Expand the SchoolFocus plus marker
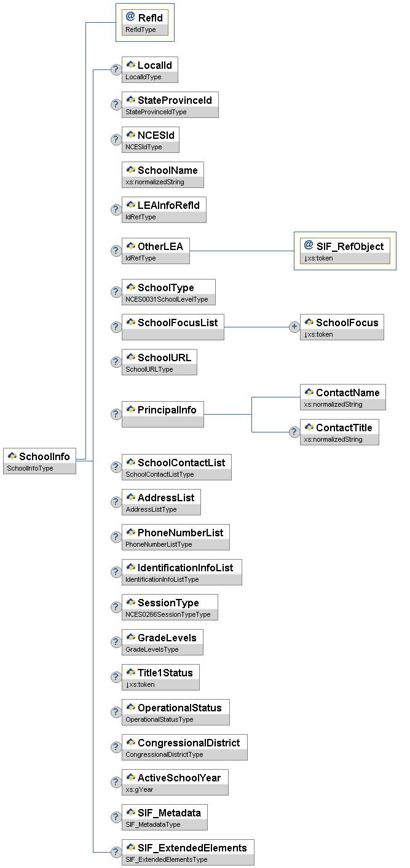The height and width of the screenshot is (868, 410). tap(294, 327)
